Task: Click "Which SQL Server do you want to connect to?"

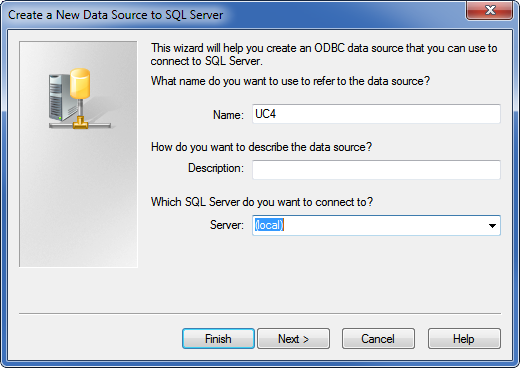Action: click(262, 202)
